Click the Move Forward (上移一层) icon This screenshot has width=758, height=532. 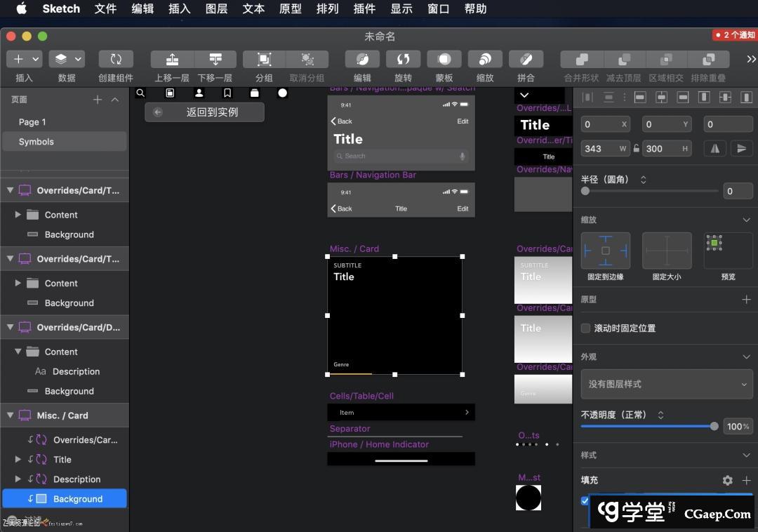coord(172,60)
